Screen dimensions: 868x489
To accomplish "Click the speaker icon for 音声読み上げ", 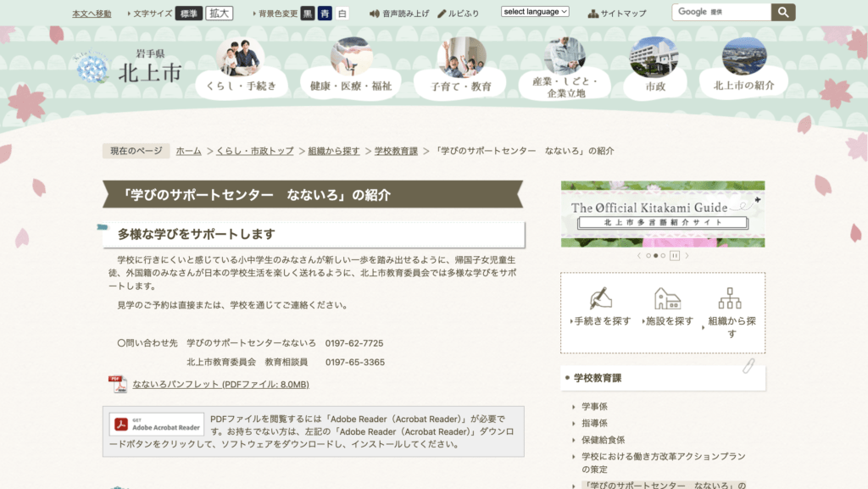I will point(374,12).
